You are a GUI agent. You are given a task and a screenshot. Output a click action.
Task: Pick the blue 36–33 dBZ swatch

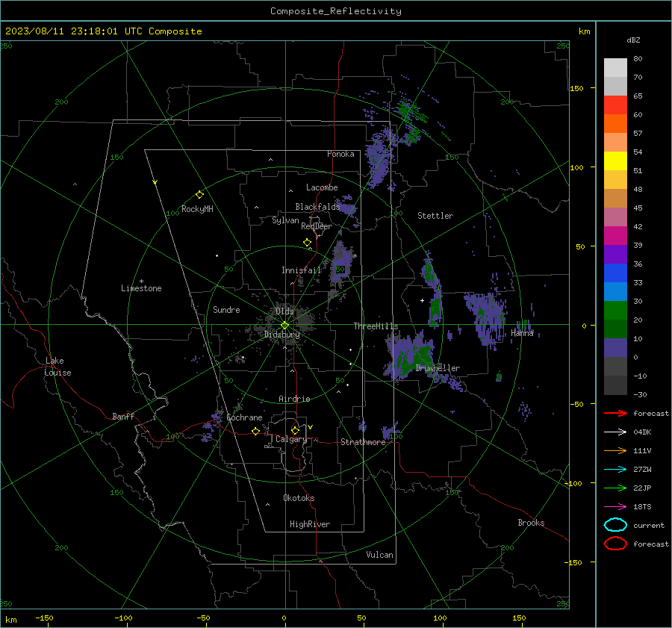[x=615, y=273]
